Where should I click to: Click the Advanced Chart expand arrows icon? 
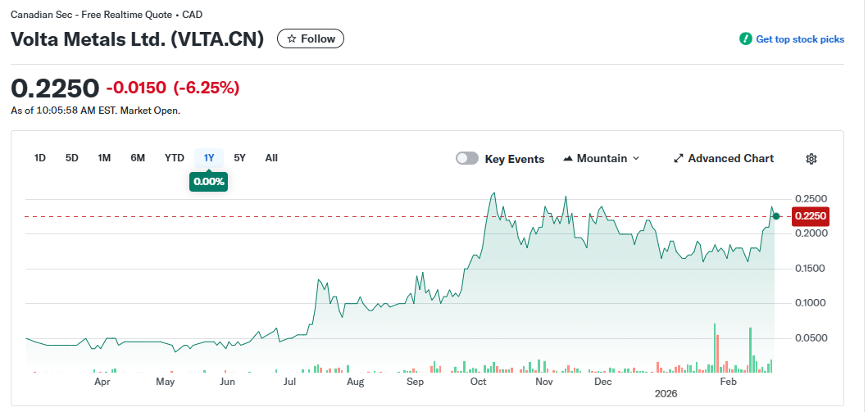(678, 159)
